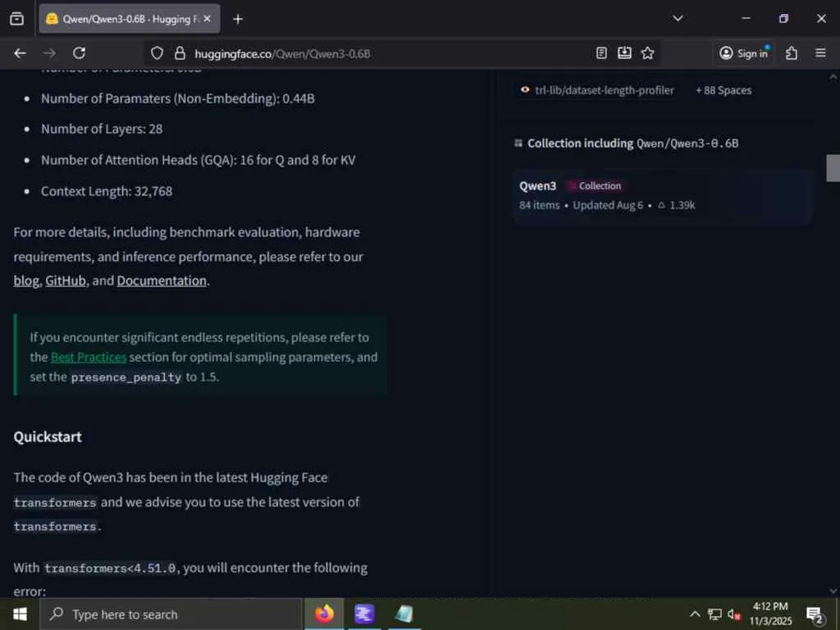
Task: Follow the blog link
Action: tap(26, 281)
